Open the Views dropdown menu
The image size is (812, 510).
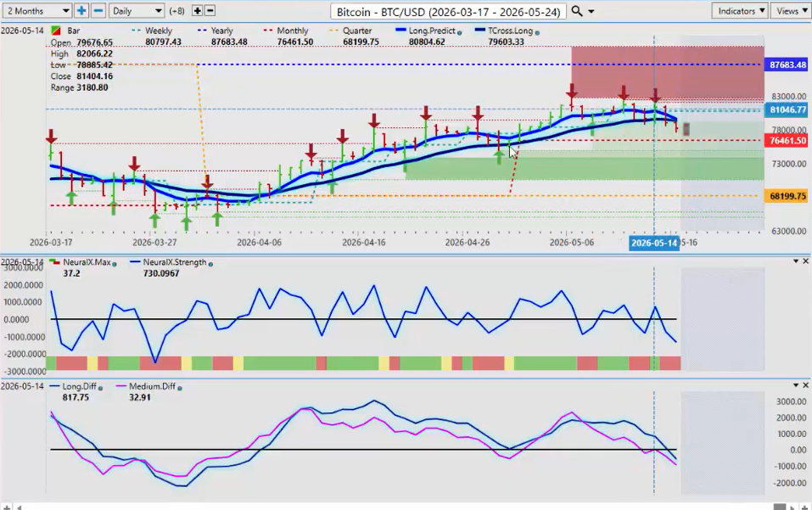[x=792, y=11]
